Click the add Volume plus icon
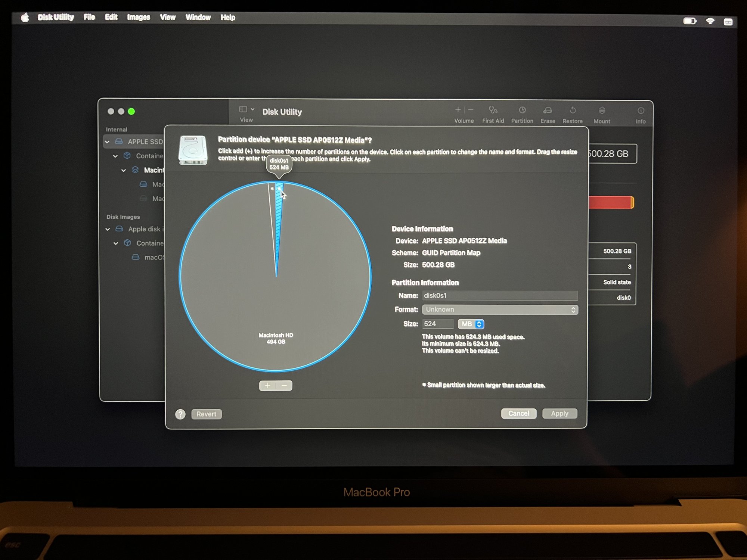This screenshot has height=560, width=747. pos(458,110)
